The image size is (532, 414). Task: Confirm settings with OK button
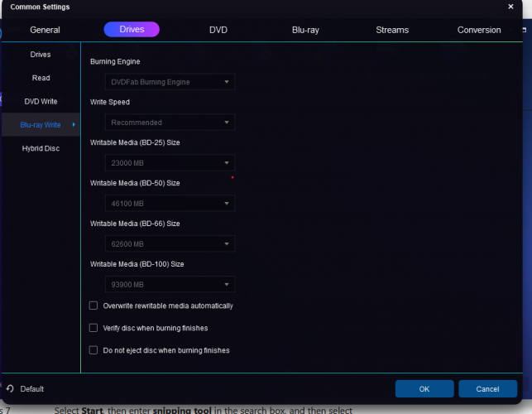point(424,389)
